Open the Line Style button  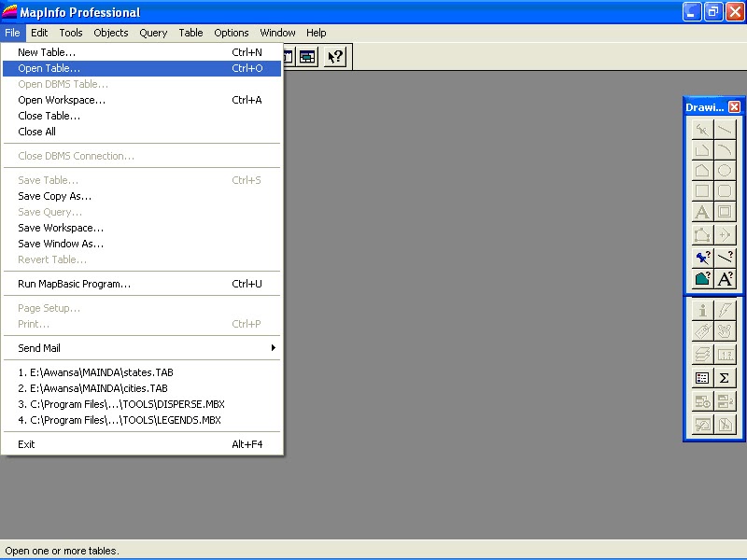coord(725,258)
